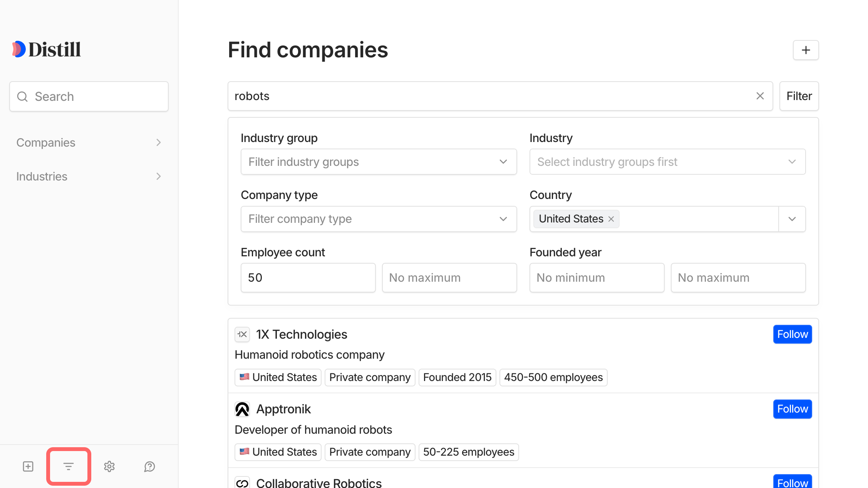Follow 1X Technologies
The height and width of the screenshot is (488, 868).
click(792, 334)
